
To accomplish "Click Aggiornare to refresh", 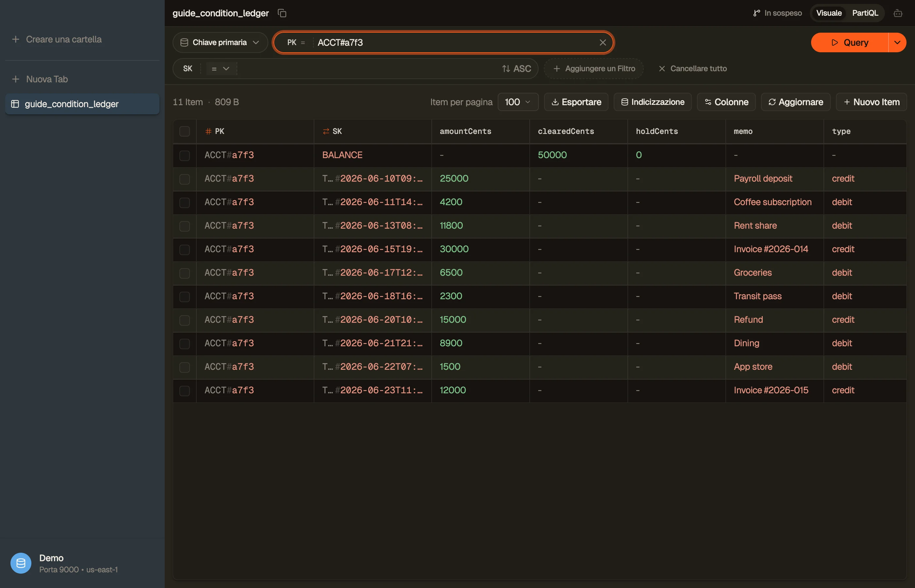I will [x=795, y=102].
